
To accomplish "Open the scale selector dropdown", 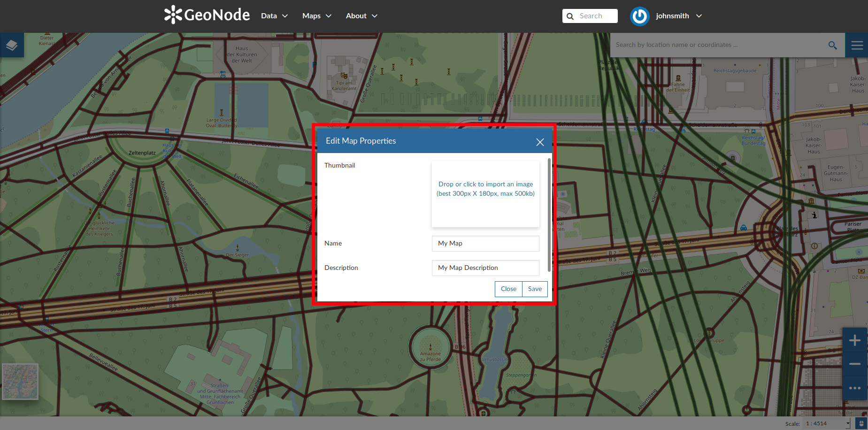I will pyautogui.click(x=828, y=423).
